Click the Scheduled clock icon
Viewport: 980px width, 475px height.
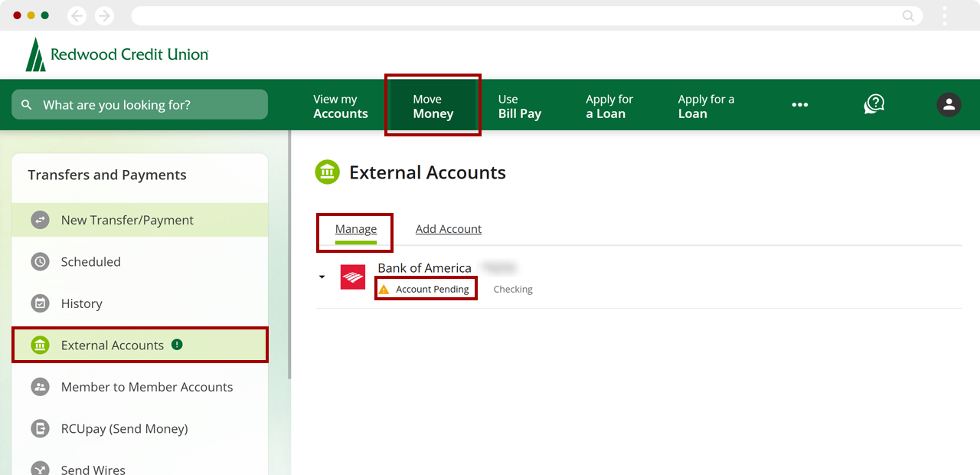pyautogui.click(x=40, y=262)
